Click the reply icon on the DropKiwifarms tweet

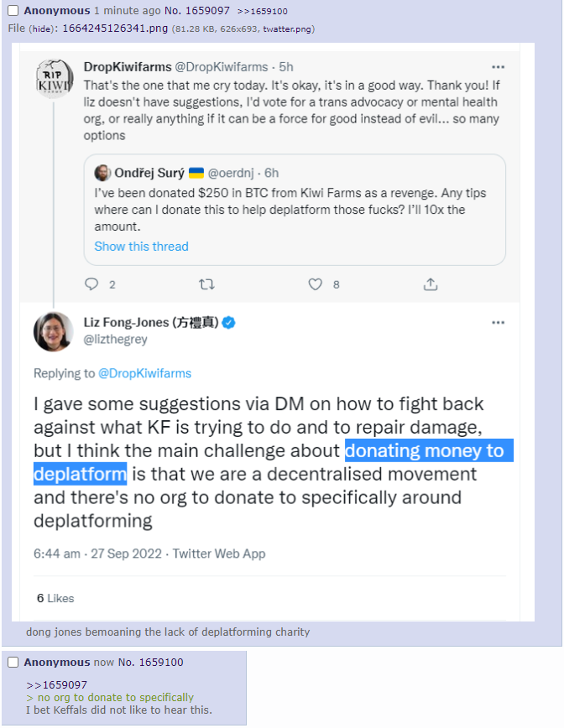pyautogui.click(x=92, y=284)
